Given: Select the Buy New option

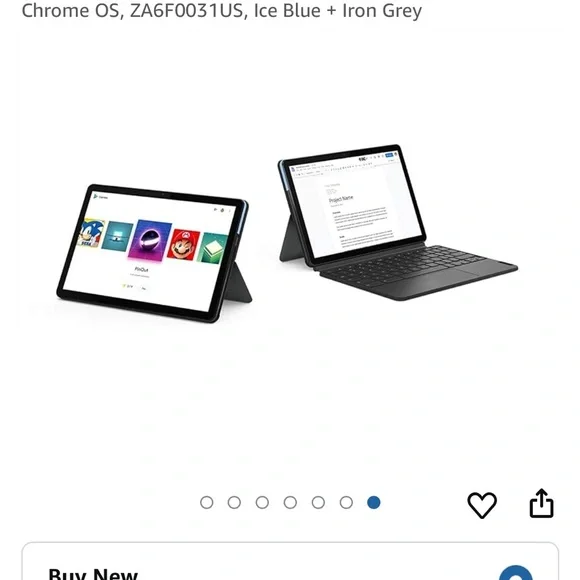Looking at the screenshot, I should pos(93,573).
